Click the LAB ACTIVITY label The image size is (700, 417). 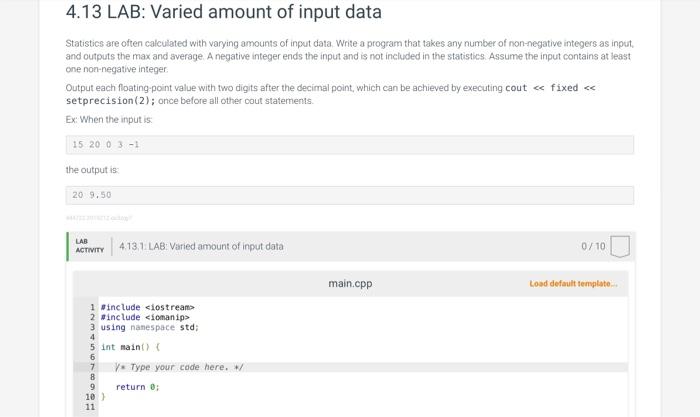pos(89,246)
